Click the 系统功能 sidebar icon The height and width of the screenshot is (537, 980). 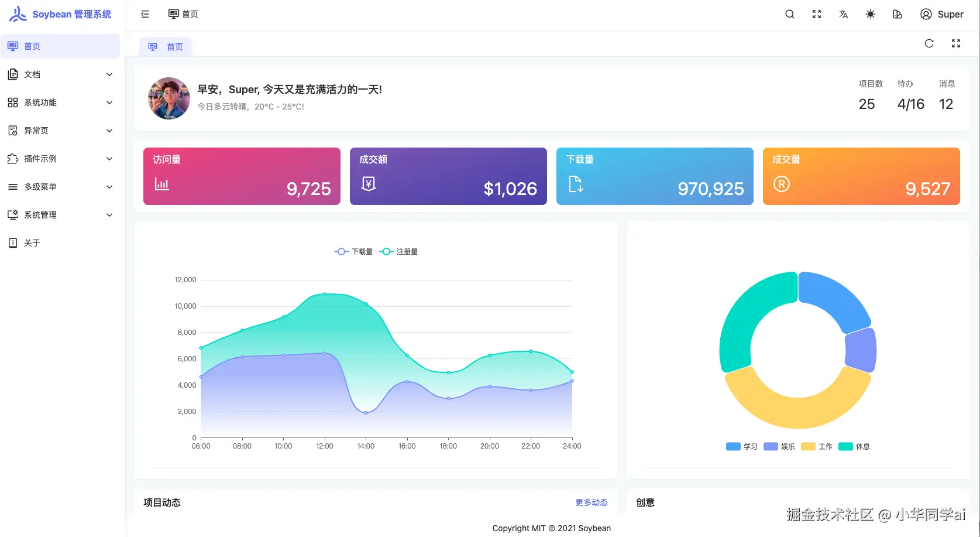pyautogui.click(x=13, y=102)
